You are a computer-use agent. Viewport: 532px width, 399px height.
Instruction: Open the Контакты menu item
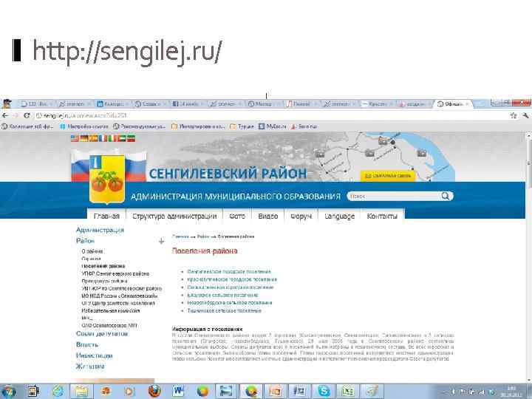382,216
